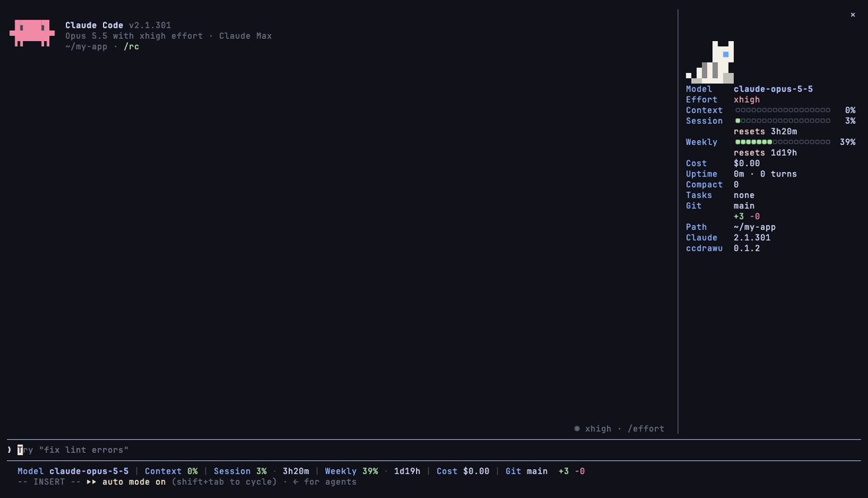Click "Weekly 39%" in the bottom status line
This screenshot has width=868, height=498.
pyautogui.click(x=351, y=471)
